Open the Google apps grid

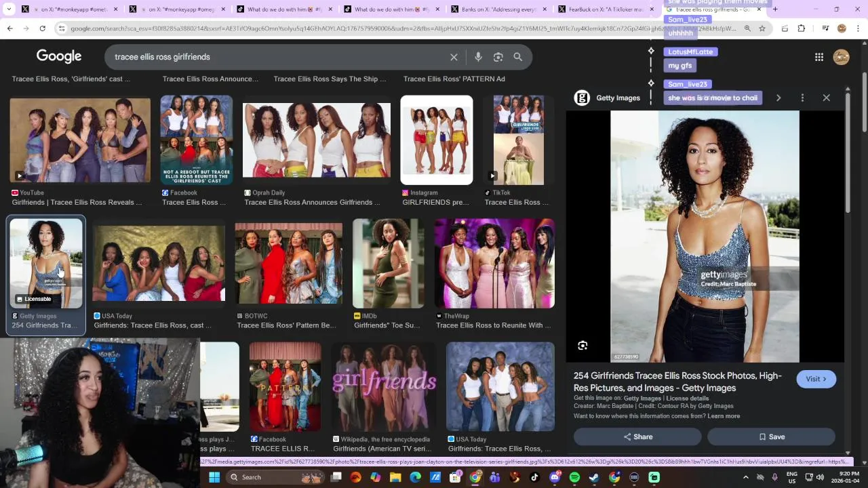click(x=819, y=57)
